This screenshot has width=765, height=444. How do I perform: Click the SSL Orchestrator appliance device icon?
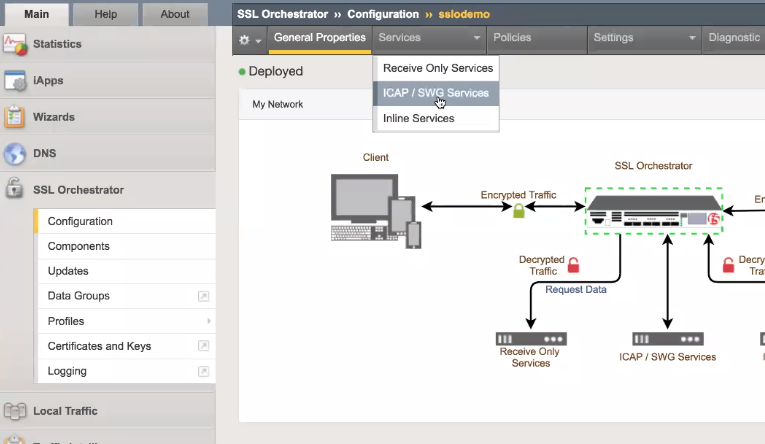(x=654, y=211)
